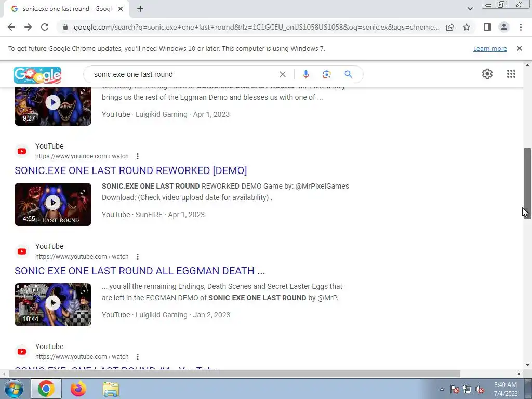Click youtube.com watch URL above ALL EGGMAN DEATH
This screenshot has width=532, height=399.
pos(82,257)
